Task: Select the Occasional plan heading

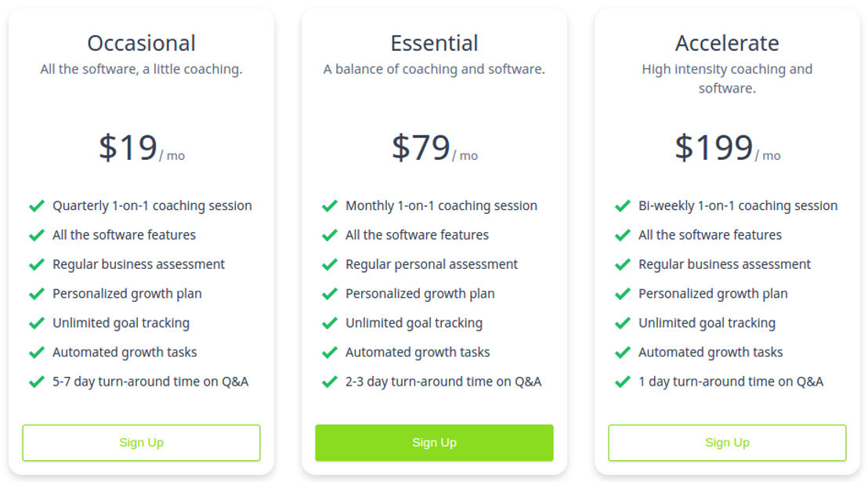Action: (141, 43)
